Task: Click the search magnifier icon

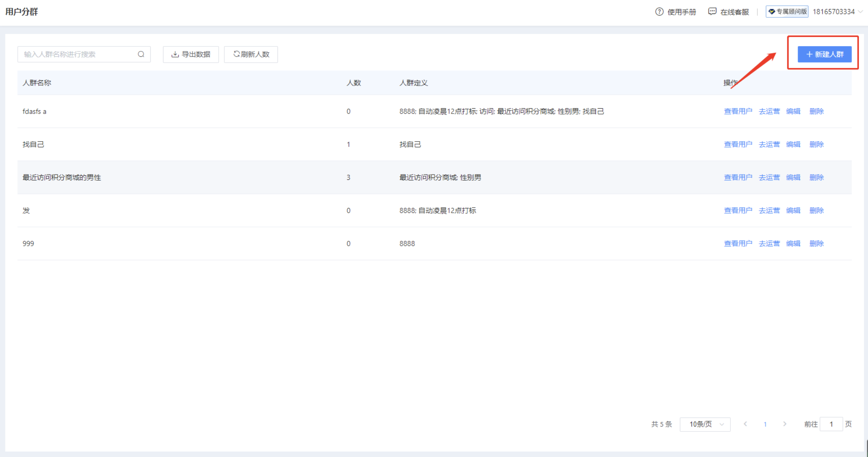Action: tap(141, 54)
